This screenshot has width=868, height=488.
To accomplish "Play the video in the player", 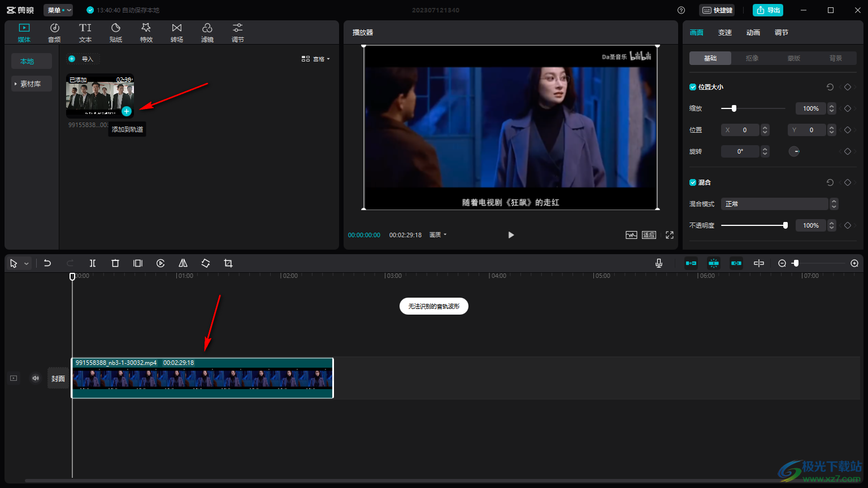I will pos(511,235).
